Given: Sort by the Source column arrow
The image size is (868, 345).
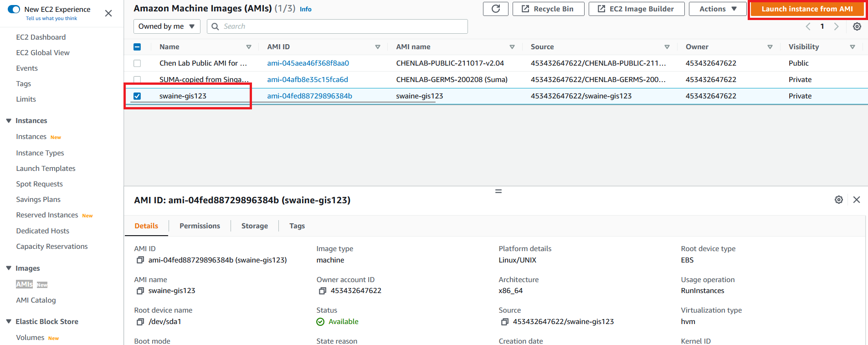Looking at the screenshot, I should (667, 47).
